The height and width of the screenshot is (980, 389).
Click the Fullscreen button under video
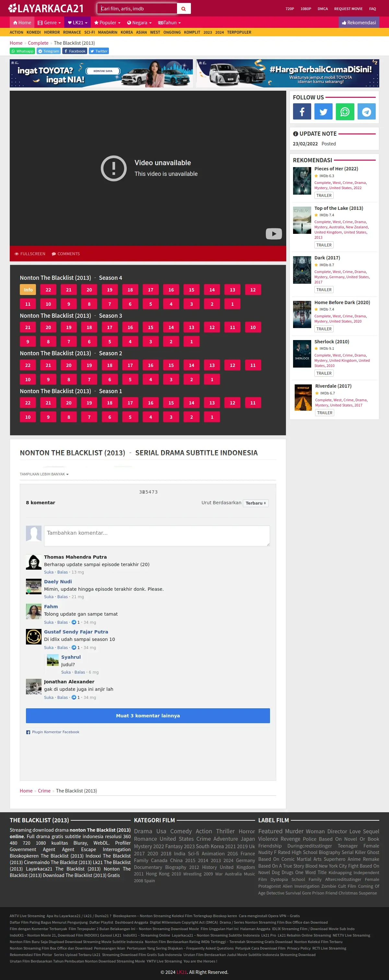[x=30, y=254]
